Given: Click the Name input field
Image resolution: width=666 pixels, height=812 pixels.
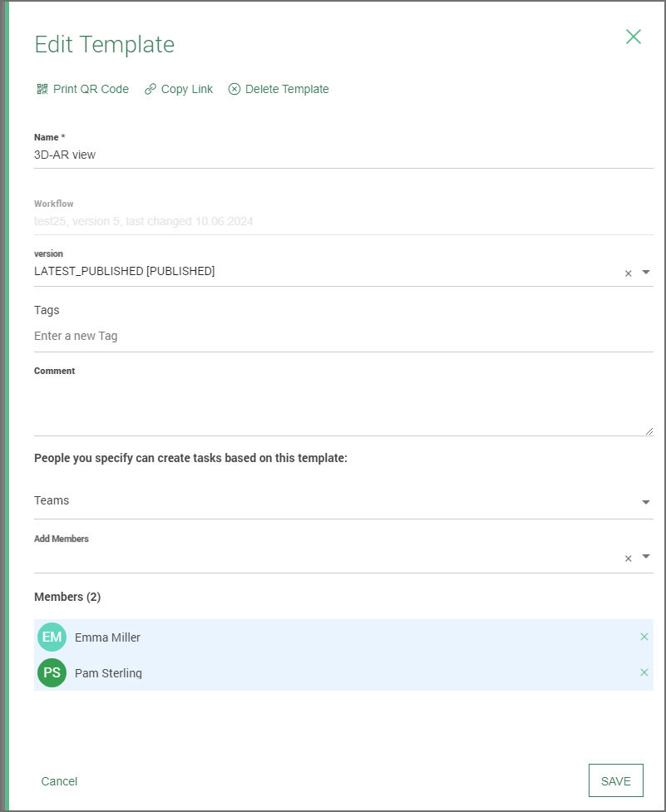Looking at the screenshot, I should pyautogui.click(x=333, y=155).
